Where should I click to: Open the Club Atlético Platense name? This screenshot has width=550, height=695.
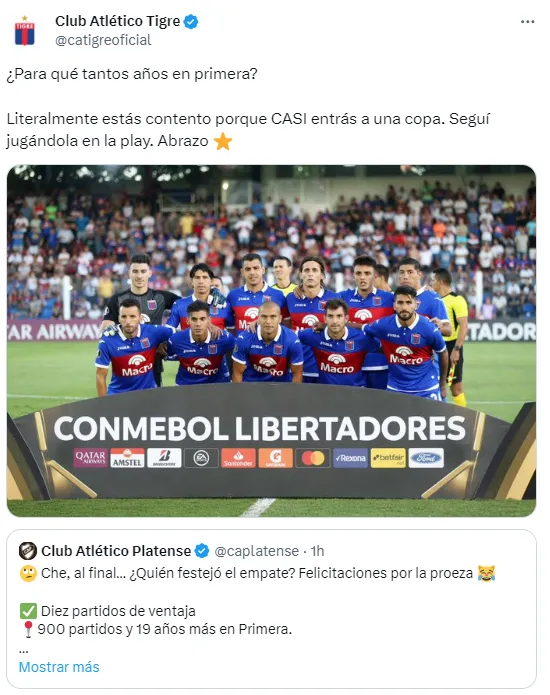[116, 551]
